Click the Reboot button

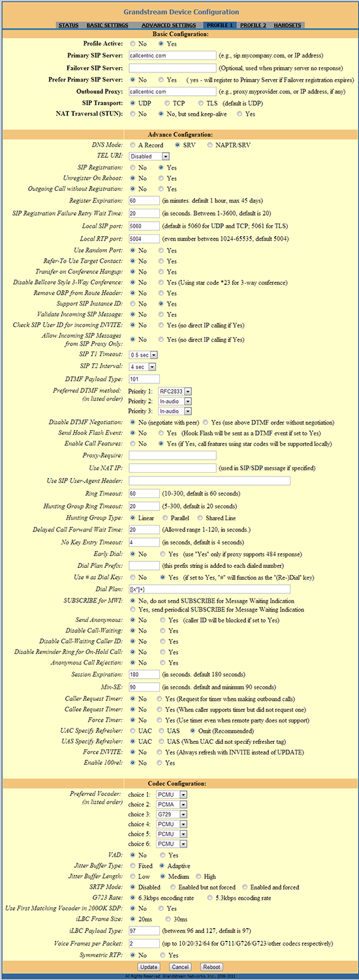point(210,966)
